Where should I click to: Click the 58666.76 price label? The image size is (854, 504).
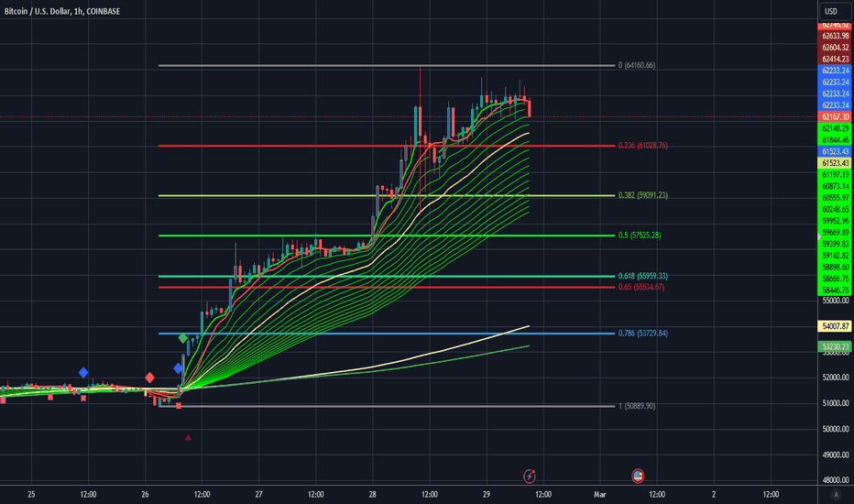point(836,279)
